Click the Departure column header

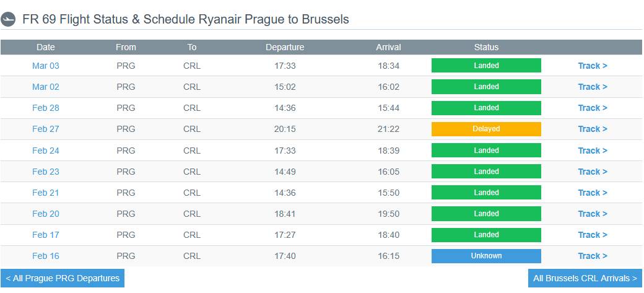coord(285,47)
